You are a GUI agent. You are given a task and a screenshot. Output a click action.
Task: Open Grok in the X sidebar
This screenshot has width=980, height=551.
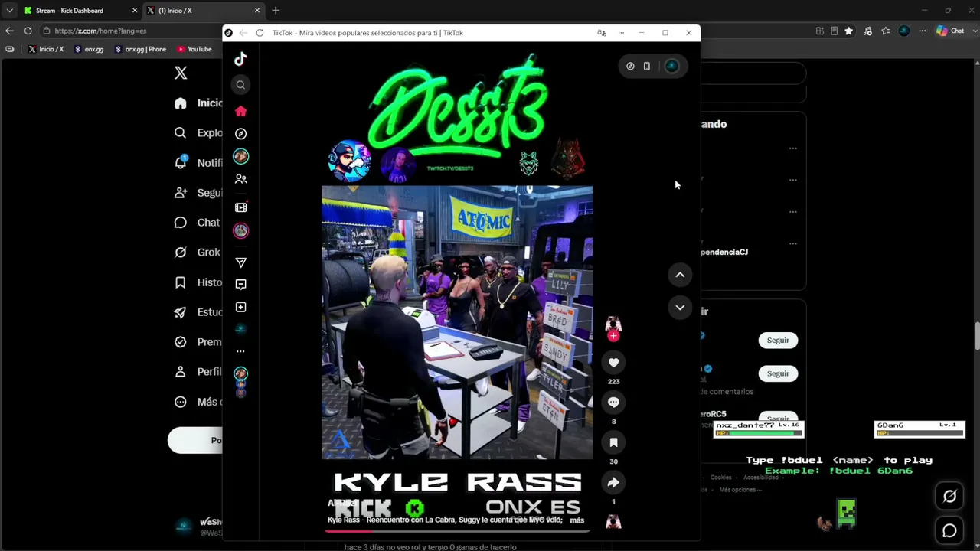[x=198, y=253]
